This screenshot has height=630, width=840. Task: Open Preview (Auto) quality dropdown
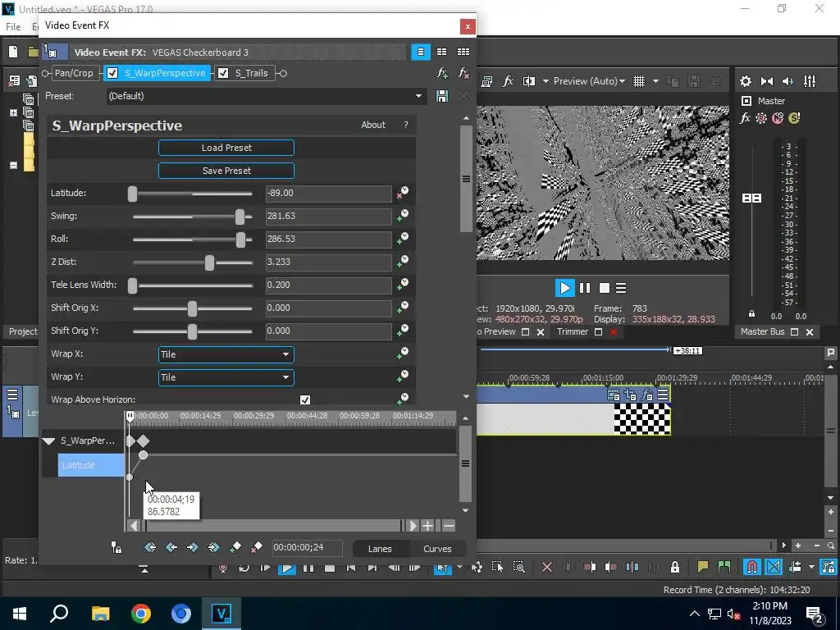(588, 81)
